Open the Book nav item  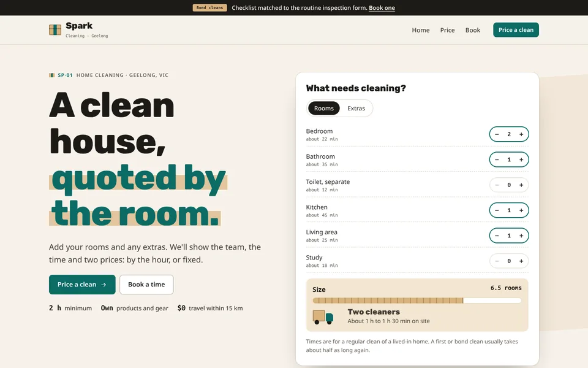(472, 30)
